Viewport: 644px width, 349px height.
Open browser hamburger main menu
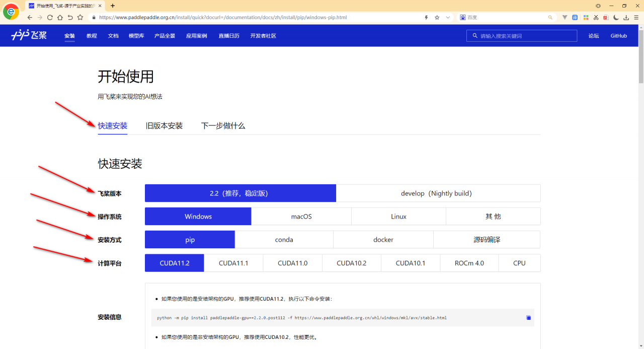636,17
